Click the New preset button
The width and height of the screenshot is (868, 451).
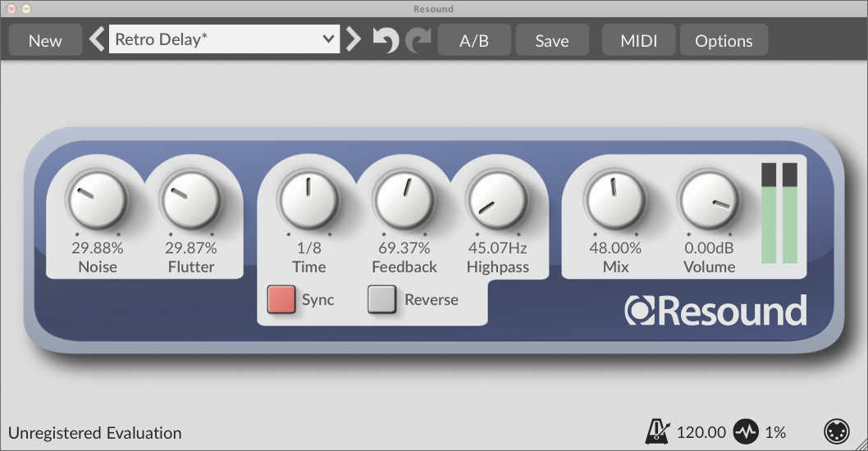(x=45, y=40)
